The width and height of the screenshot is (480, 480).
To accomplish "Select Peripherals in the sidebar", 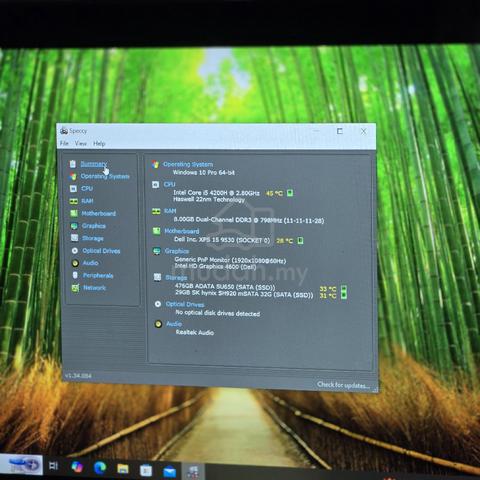I will tap(98, 275).
